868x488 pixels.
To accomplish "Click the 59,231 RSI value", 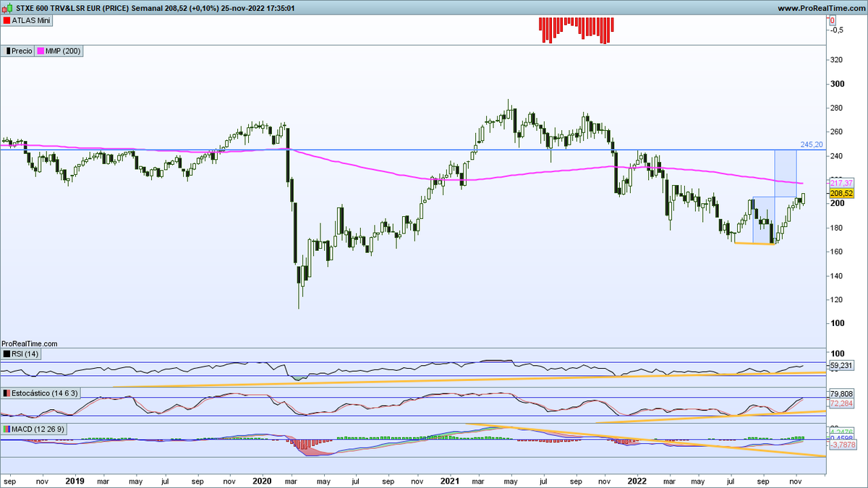I will coord(842,367).
